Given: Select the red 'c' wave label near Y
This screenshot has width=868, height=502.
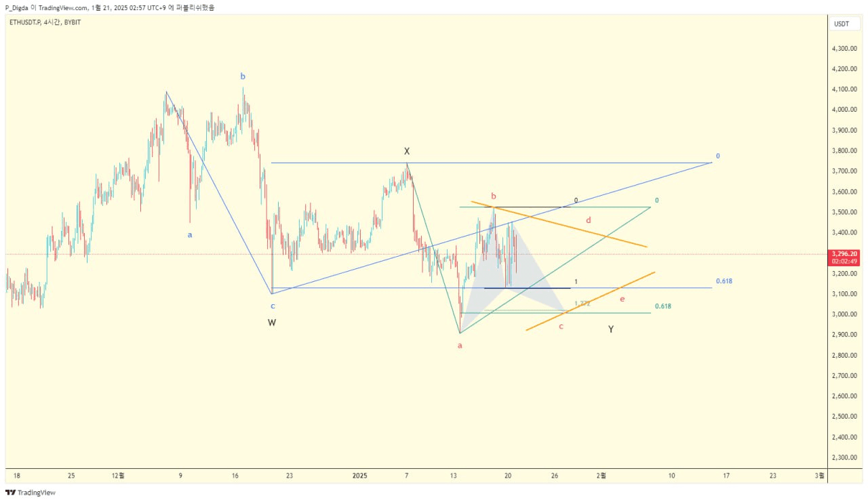Looking at the screenshot, I should pos(561,327).
